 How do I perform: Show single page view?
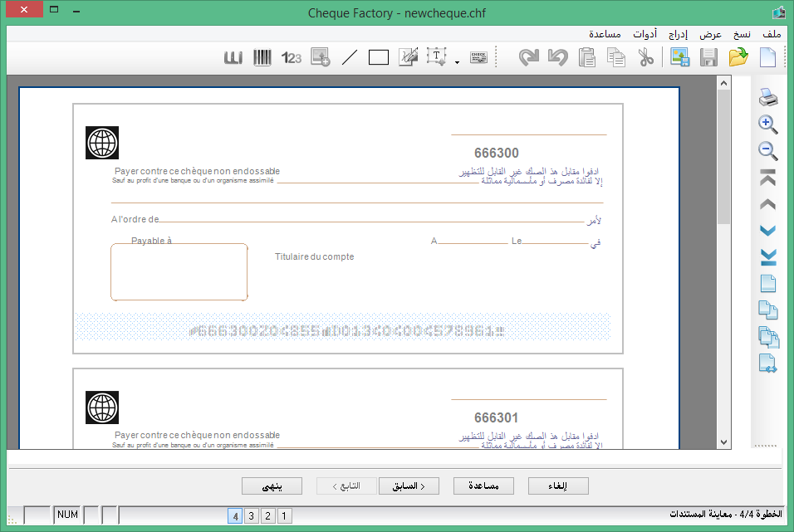[x=768, y=284]
